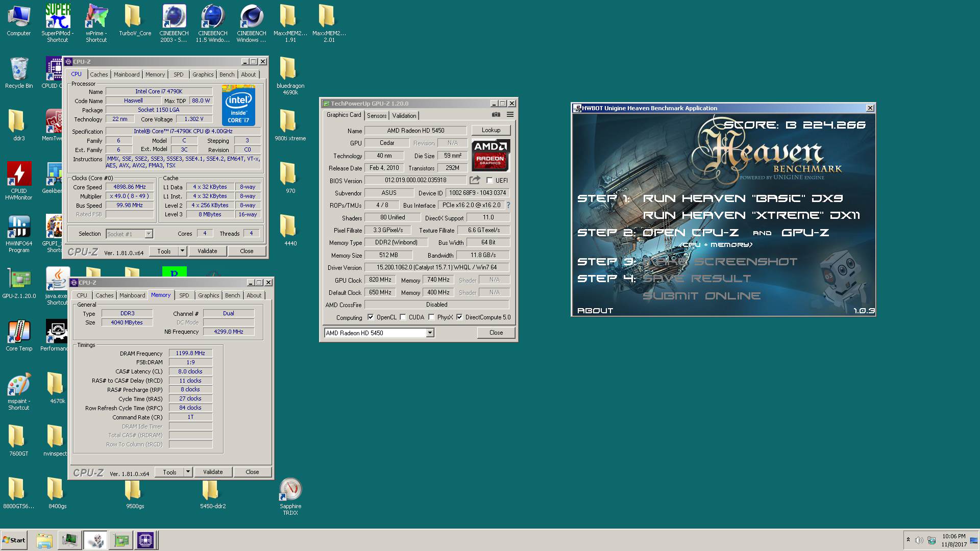Open 980ti xtreme folder
This screenshot has width=980, height=551.
coord(290,126)
